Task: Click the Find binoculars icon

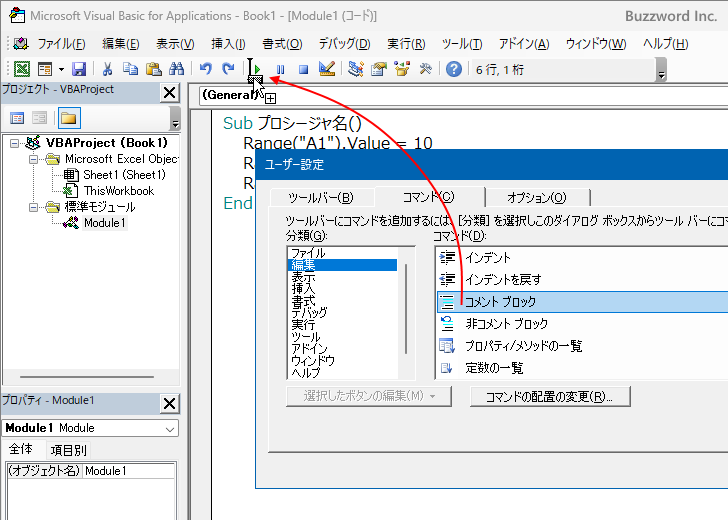Action: 176,69
